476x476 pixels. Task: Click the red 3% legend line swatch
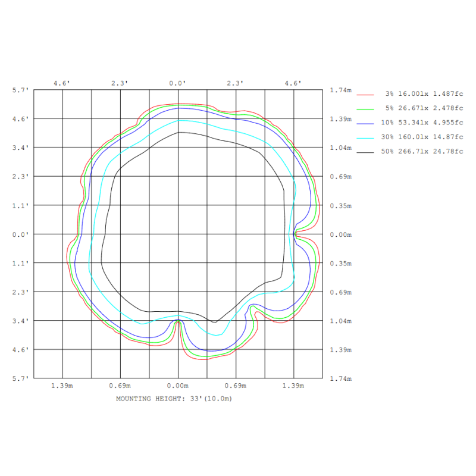(x=364, y=94)
